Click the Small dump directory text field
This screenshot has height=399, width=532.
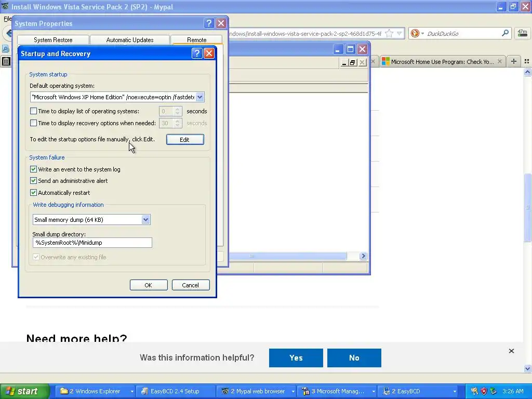(x=92, y=243)
